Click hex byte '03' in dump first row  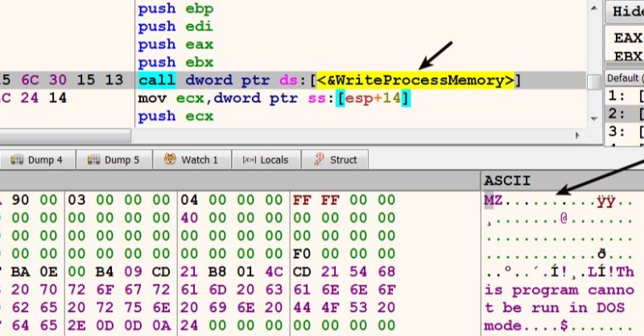[x=76, y=200]
